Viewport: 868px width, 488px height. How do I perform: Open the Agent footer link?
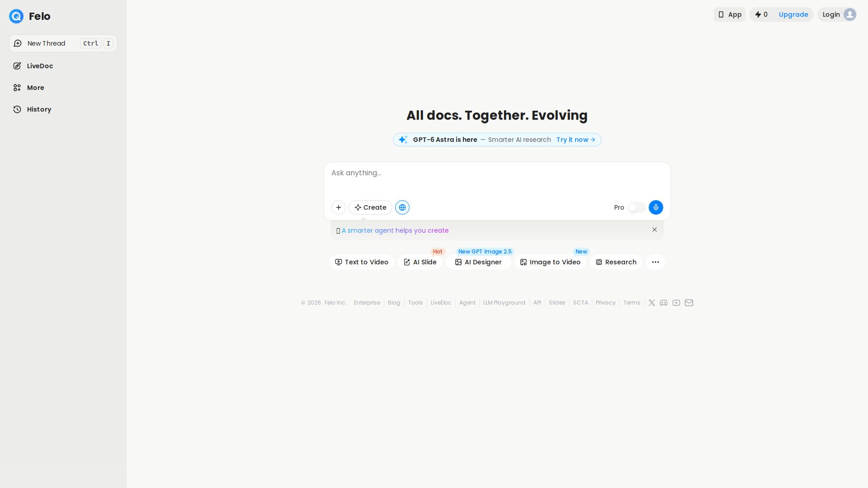click(x=467, y=303)
